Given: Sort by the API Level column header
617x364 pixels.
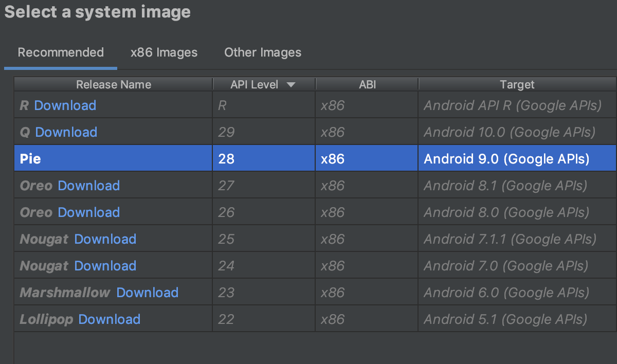Looking at the screenshot, I should (264, 84).
